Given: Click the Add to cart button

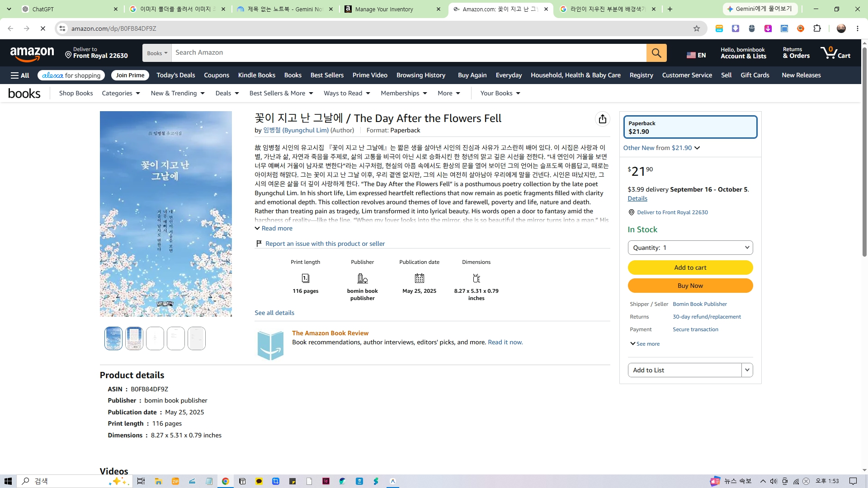Looking at the screenshot, I should (690, 267).
